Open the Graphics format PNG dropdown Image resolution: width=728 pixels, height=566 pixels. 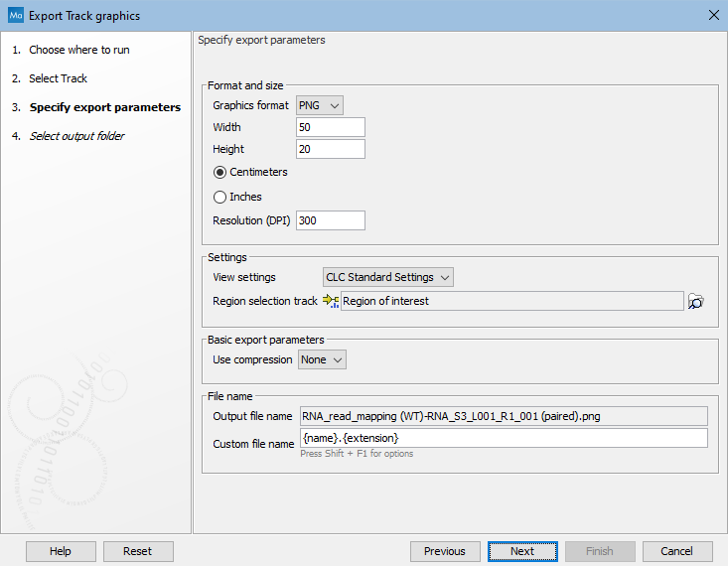[x=320, y=105]
